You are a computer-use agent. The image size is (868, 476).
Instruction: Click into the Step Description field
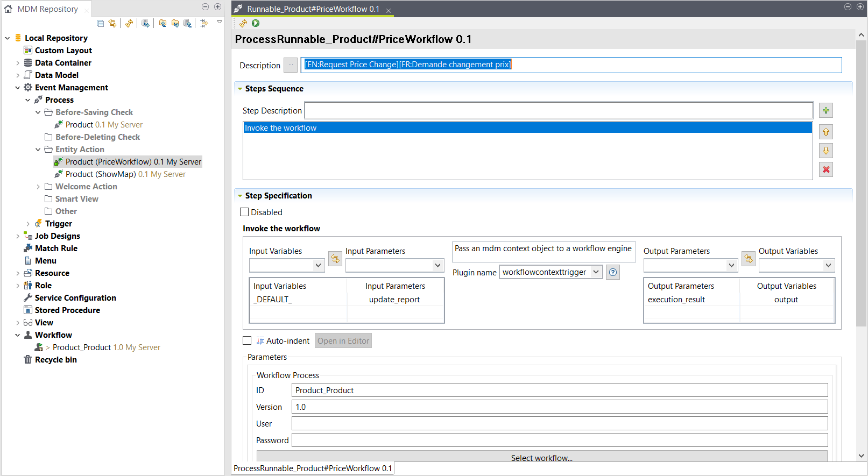pos(558,111)
